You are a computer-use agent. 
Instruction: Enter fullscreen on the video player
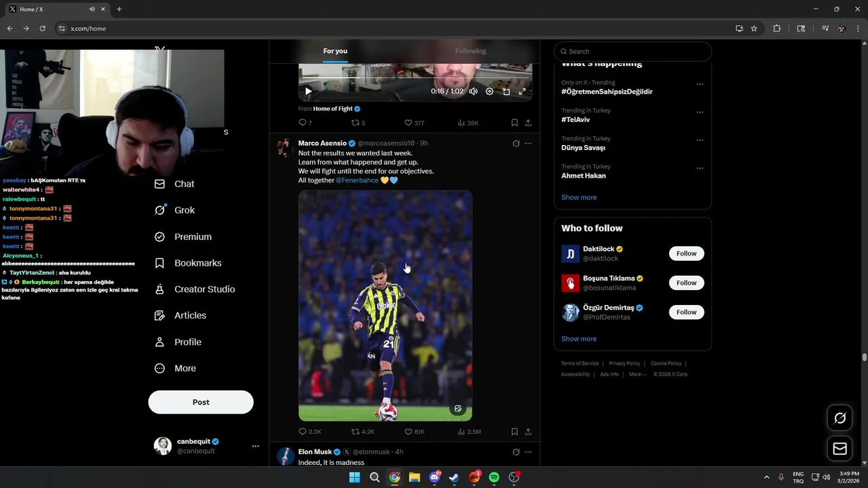tap(522, 91)
